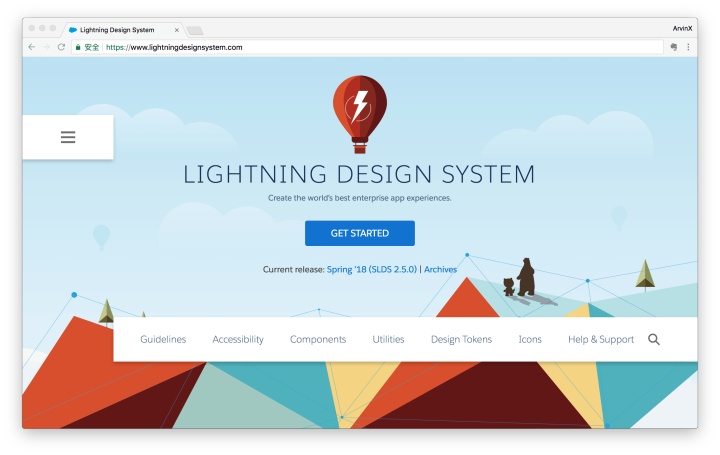Screen dimensions: 720x455
Task: Open Spring '18 (SLDS 2.5.0) release link
Action: pyautogui.click(x=371, y=270)
